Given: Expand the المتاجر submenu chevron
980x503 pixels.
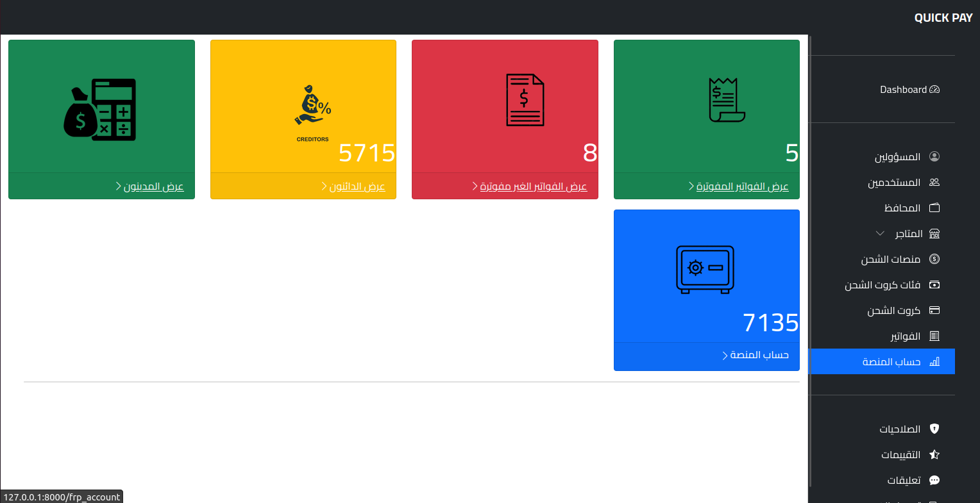Looking at the screenshot, I should coord(880,234).
